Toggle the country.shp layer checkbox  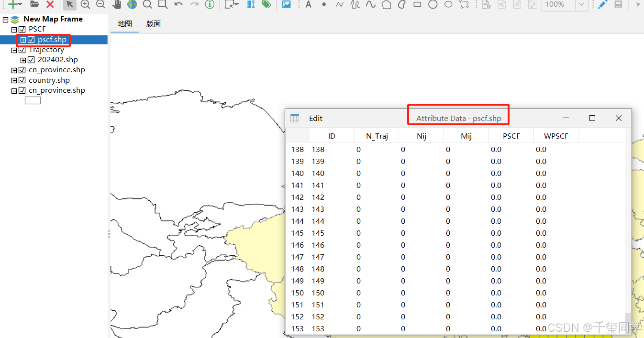coord(22,80)
